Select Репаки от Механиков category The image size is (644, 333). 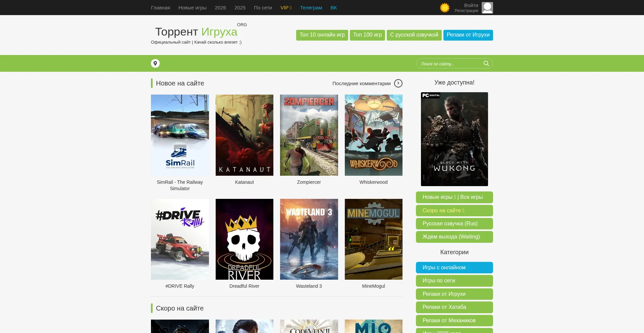pyautogui.click(x=454, y=321)
